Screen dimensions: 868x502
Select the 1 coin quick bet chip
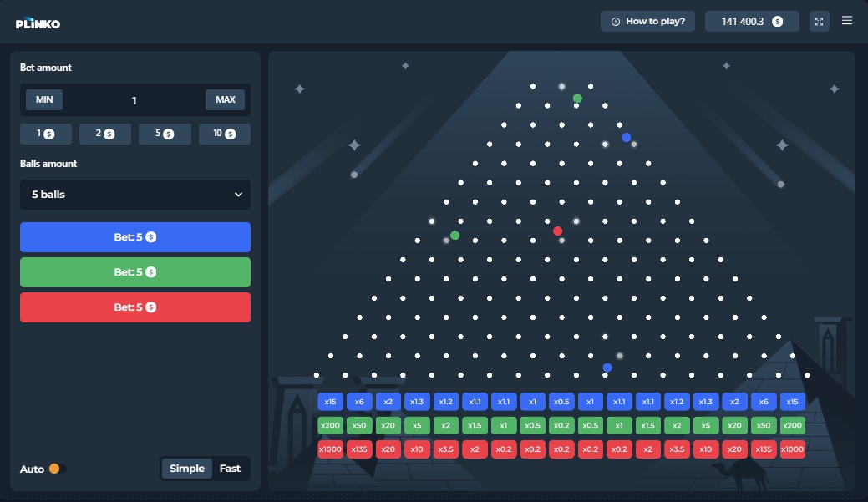point(46,134)
